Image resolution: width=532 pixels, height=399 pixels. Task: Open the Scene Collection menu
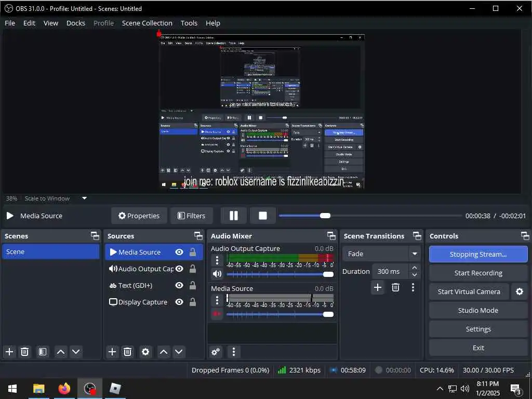click(147, 23)
